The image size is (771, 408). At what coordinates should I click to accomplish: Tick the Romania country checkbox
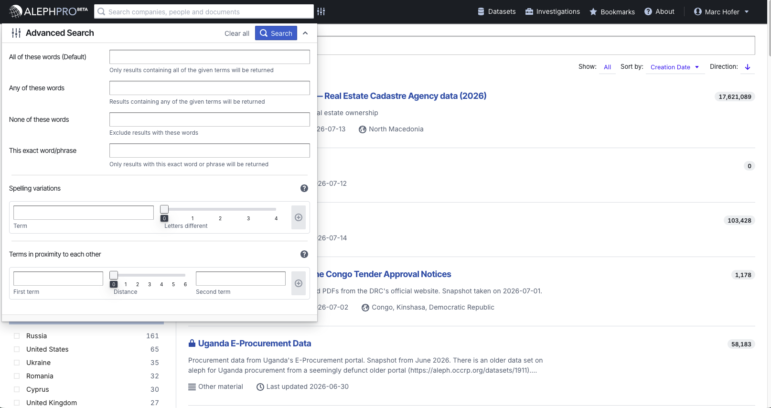[17, 376]
